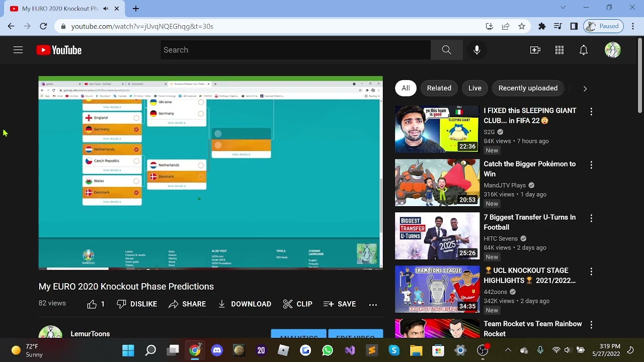This screenshot has height=362, width=644.
Task: Click the browser share-page icon
Action: 506,26
